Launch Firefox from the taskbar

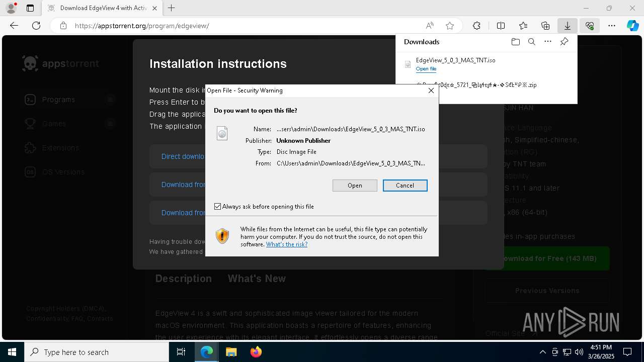[256, 352]
